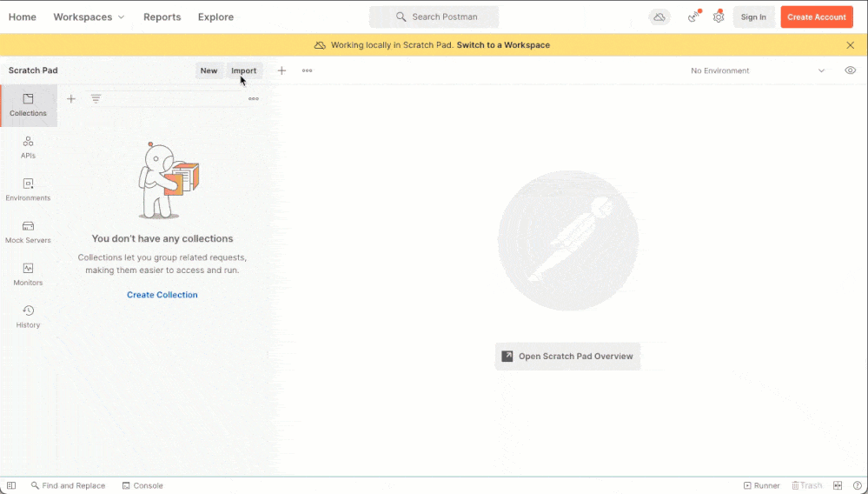
Task: Click the Scratch Pad title text
Action: (x=33, y=70)
